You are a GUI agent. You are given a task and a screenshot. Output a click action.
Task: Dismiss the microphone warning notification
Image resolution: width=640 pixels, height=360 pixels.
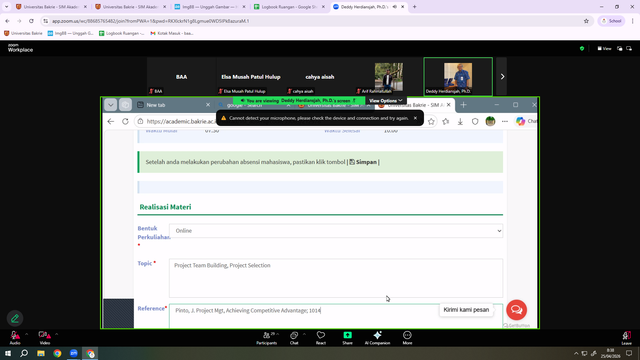click(415, 118)
